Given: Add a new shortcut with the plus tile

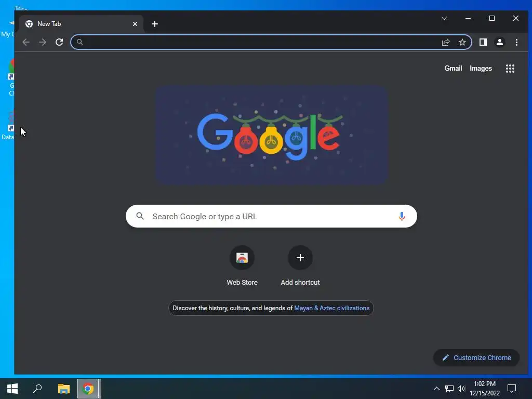Looking at the screenshot, I should [x=300, y=266].
